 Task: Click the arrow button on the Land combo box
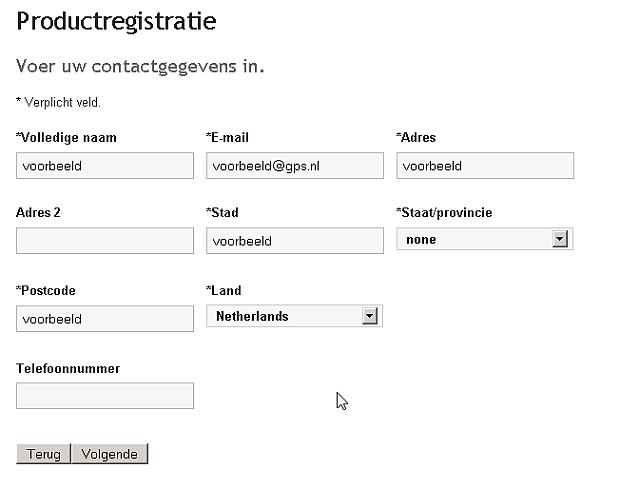coord(369,316)
